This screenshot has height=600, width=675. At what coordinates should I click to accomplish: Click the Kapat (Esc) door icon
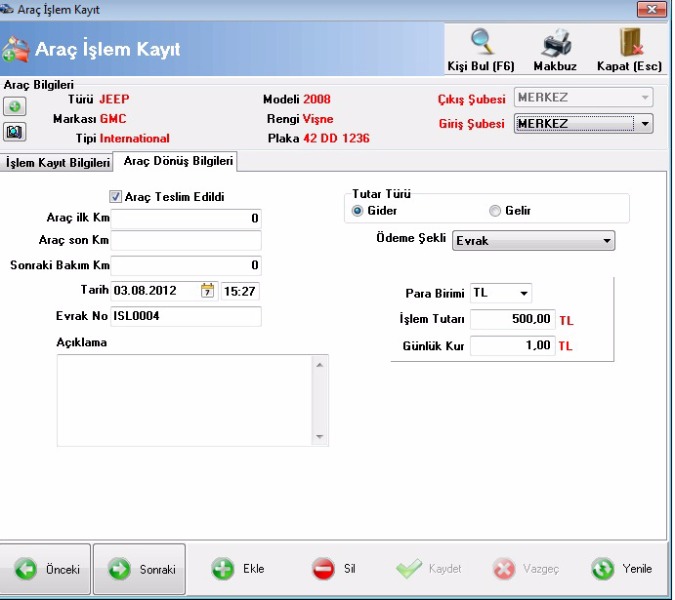(628, 43)
